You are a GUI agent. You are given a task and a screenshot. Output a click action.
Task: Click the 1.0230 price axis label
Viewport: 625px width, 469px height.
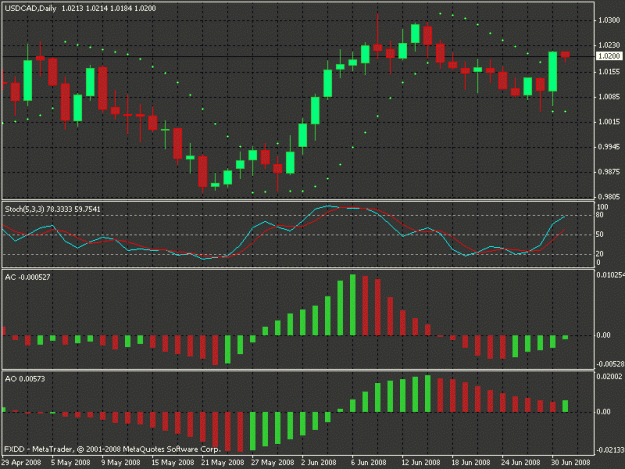(x=609, y=45)
